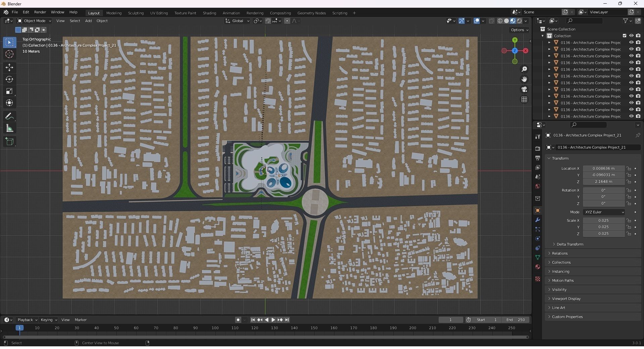
Task: Click the Blender logo app menu
Action: coord(6,12)
